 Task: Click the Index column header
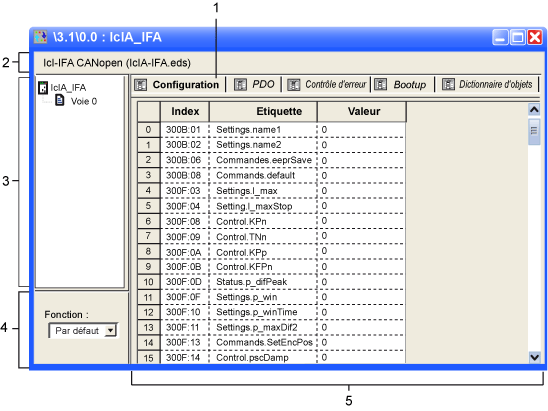point(185,111)
